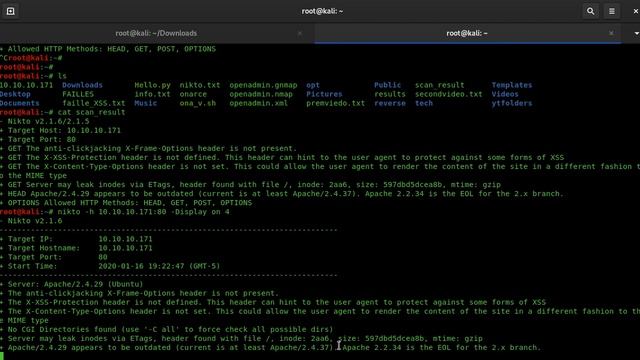Switch to the root@kali: ~ tab

(x=467, y=33)
